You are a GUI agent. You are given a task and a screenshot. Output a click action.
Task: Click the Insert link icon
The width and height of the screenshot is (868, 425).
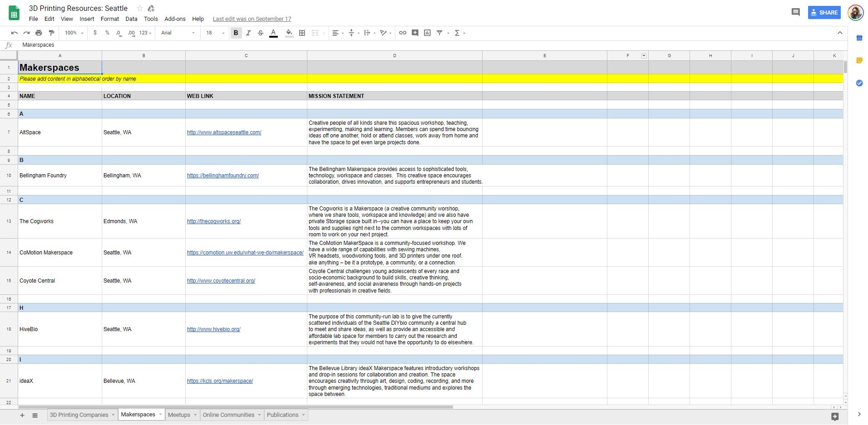click(402, 33)
